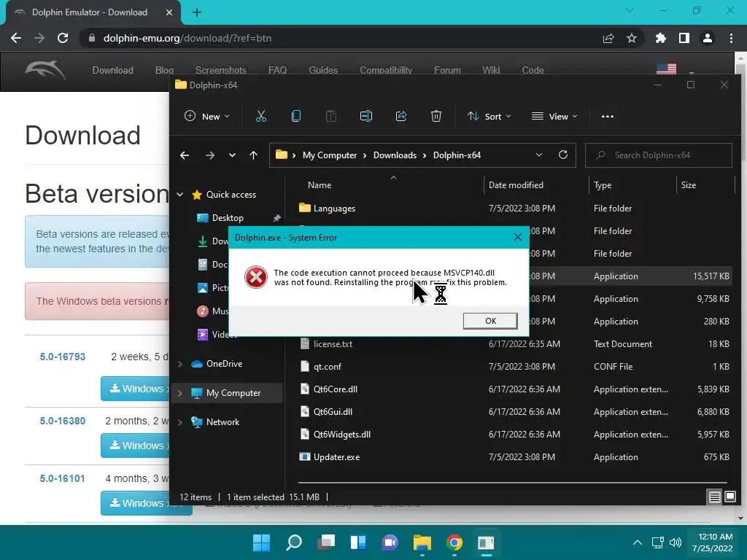The image size is (747, 560).
Task: Open Windows Start menu
Action: pyautogui.click(x=261, y=542)
